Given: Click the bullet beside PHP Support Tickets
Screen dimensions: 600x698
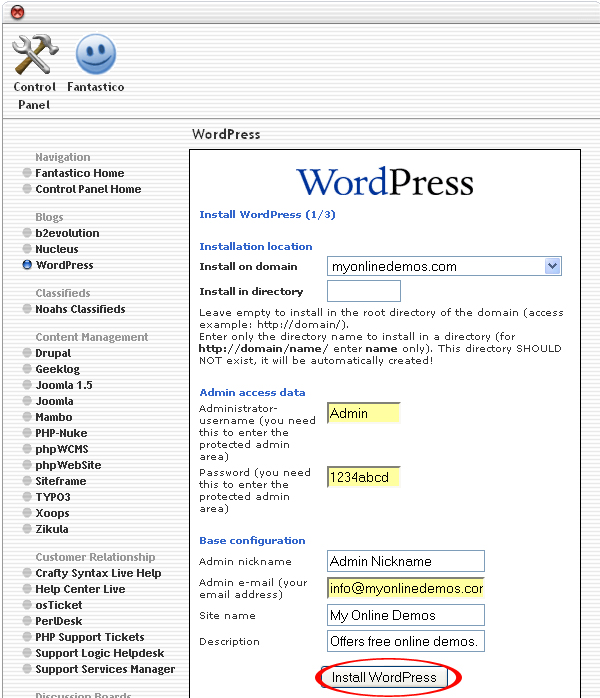Looking at the screenshot, I should 27,637.
